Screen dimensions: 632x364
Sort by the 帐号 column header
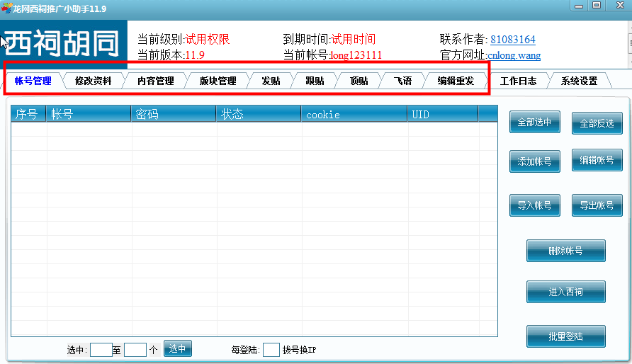coord(89,114)
